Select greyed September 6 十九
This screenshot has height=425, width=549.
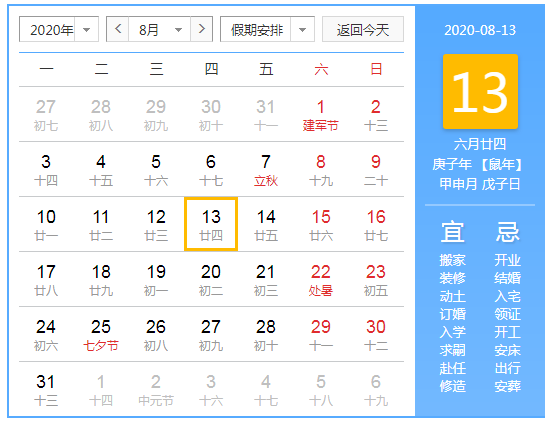pyautogui.click(x=376, y=389)
